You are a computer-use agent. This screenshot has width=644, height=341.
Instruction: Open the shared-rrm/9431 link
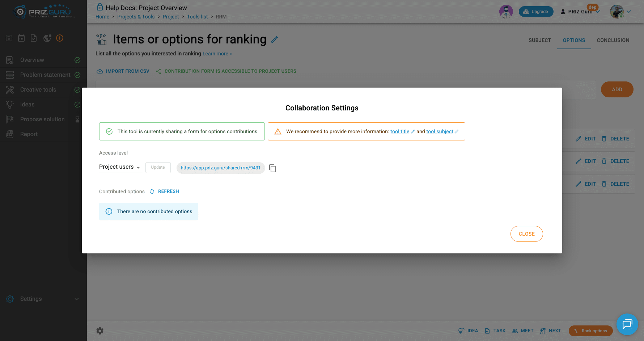[x=221, y=168]
